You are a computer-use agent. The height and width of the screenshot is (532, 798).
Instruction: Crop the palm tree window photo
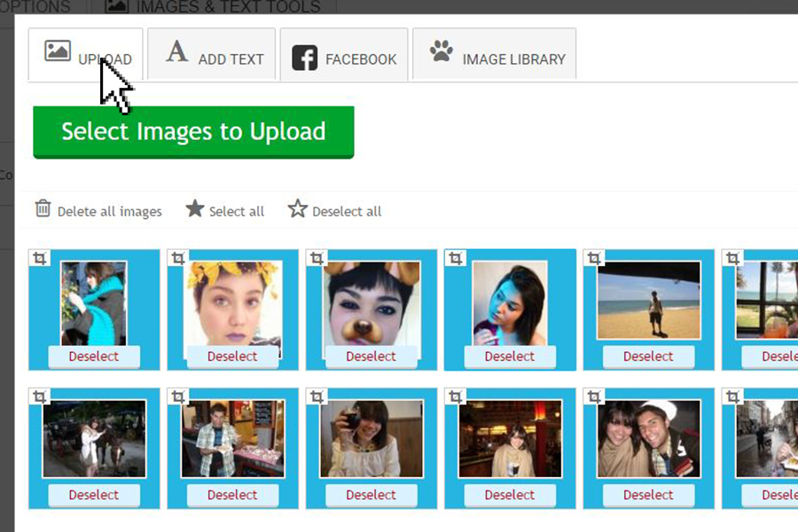732,259
